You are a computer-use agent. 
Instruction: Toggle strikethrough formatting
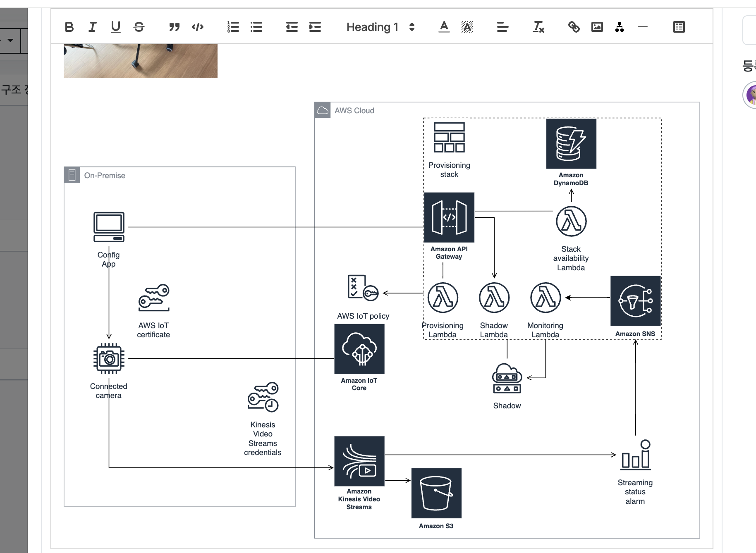[x=139, y=27]
